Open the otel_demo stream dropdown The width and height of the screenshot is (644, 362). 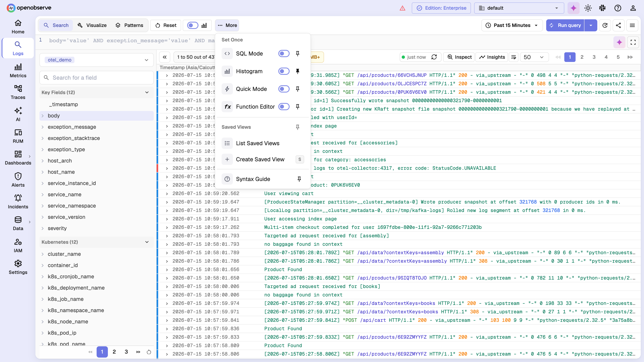click(x=97, y=60)
